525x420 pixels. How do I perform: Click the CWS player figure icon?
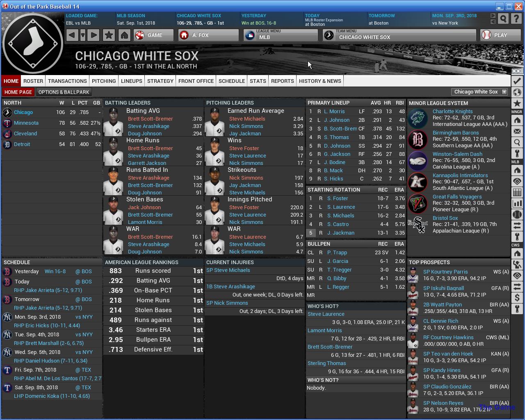coord(517,265)
